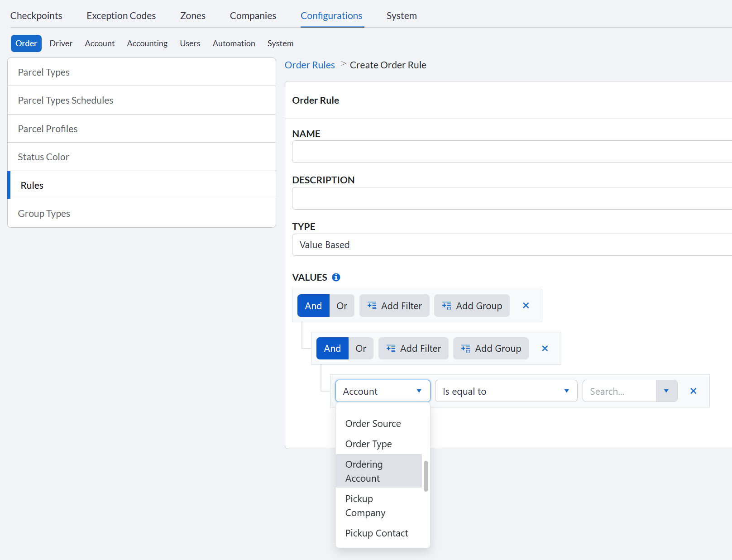Remove the top-level group with X icon
Viewport: 732px width, 560px height.
click(x=526, y=306)
